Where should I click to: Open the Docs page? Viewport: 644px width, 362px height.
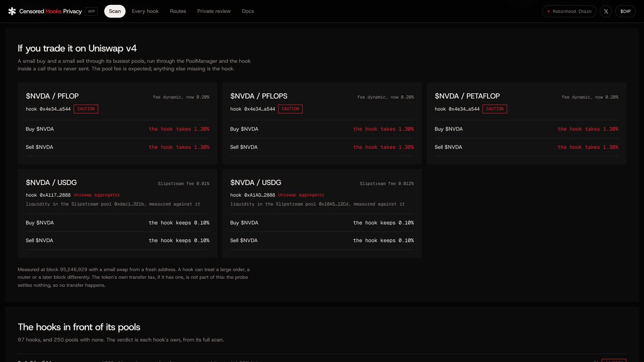point(248,11)
